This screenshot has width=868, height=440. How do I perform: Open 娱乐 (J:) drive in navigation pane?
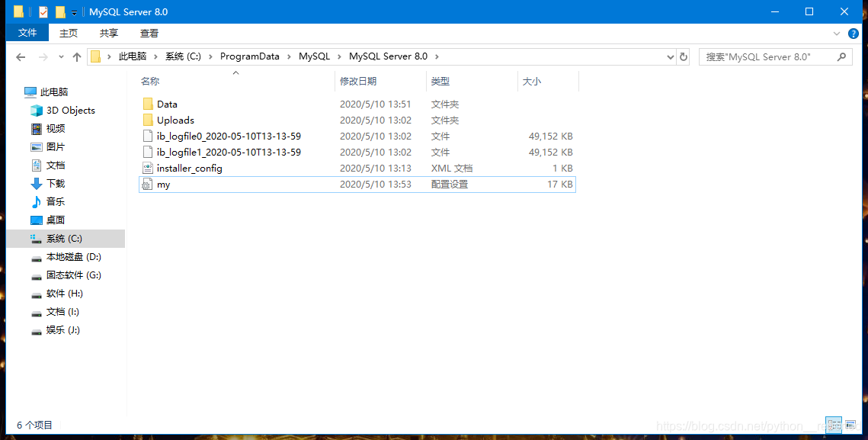click(x=63, y=329)
